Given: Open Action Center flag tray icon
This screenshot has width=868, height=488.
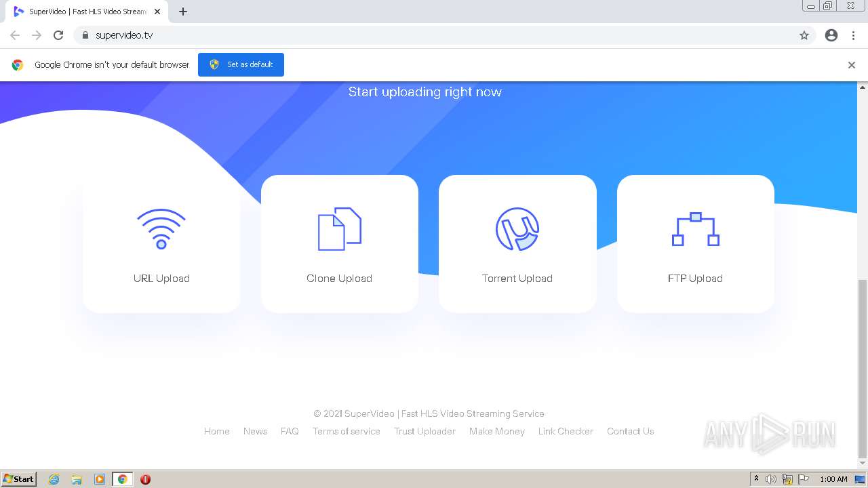Looking at the screenshot, I should tap(804, 479).
